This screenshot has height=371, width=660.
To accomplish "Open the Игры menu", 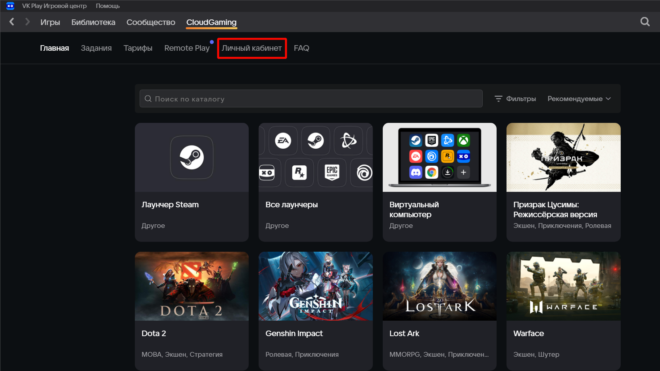I will (50, 22).
